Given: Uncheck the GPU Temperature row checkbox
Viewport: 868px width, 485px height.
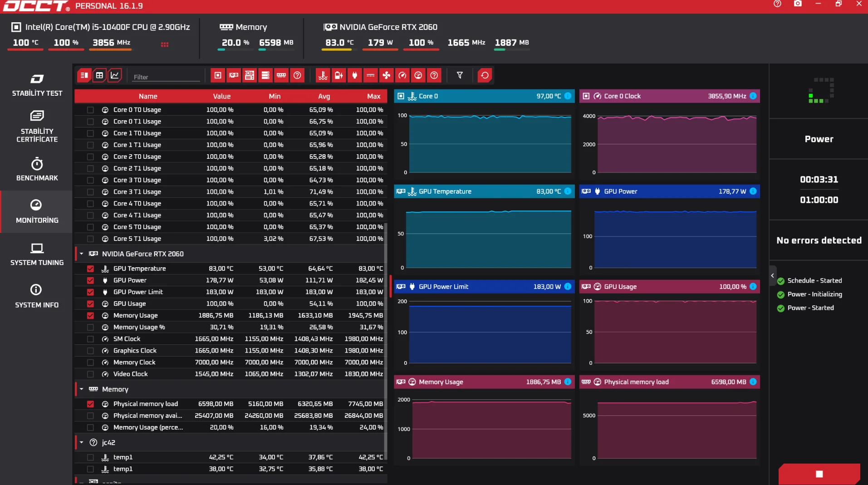Looking at the screenshot, I should [90, 269].
